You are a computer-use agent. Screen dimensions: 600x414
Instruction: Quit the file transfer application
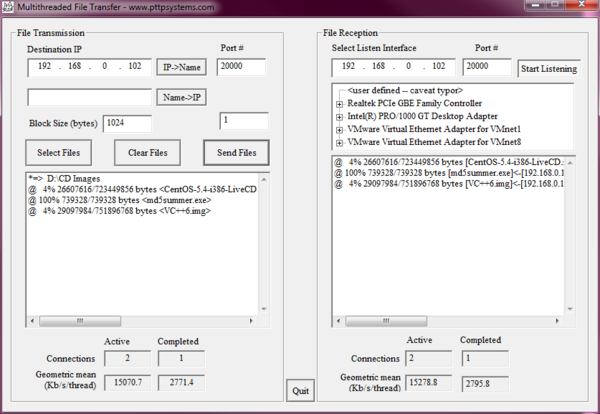[x=300, y=390]
